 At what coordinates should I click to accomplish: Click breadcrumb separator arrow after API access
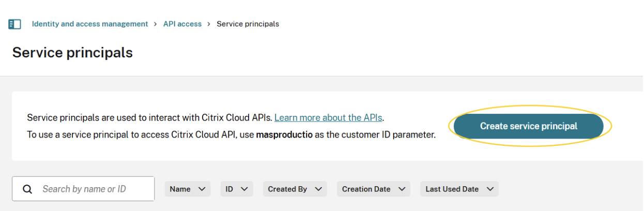pos(209,24)
